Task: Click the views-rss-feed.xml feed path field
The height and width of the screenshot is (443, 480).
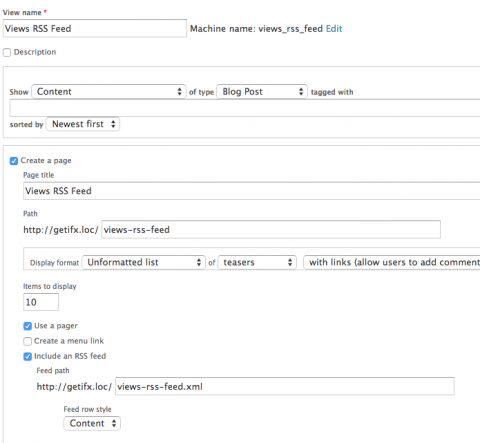Action: click(x=285, y=386)
